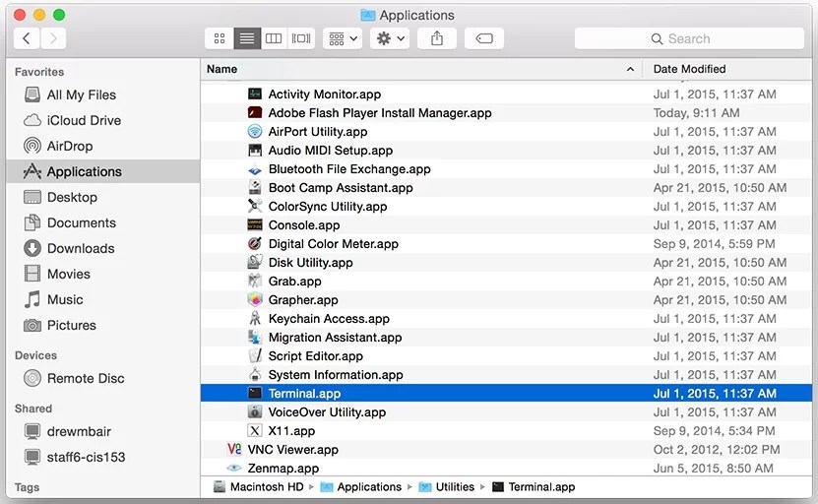Click Terminal.app in path bar
The width and height of the screenshot is (818, 504).
pyautogui.click(x=534, y=487)
